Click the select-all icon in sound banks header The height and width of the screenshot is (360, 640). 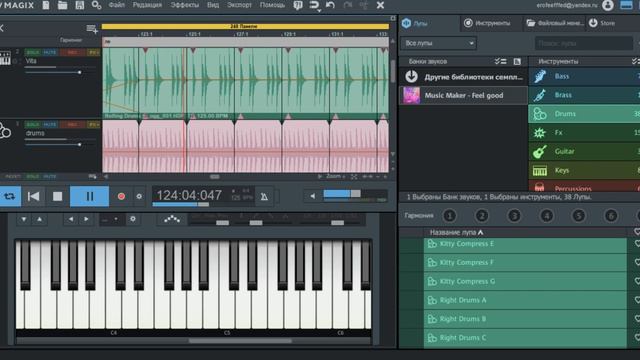click(500, 61)
